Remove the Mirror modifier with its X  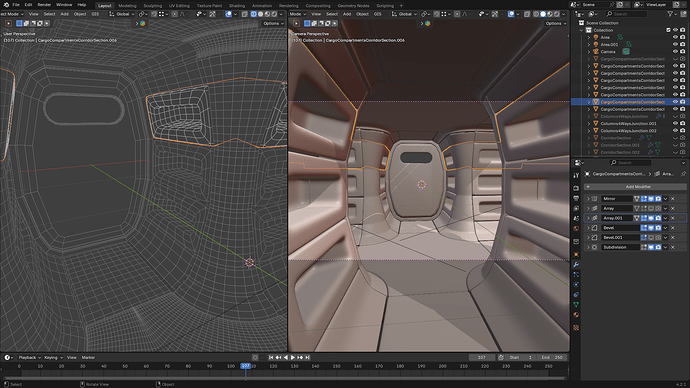click(673, 199)
